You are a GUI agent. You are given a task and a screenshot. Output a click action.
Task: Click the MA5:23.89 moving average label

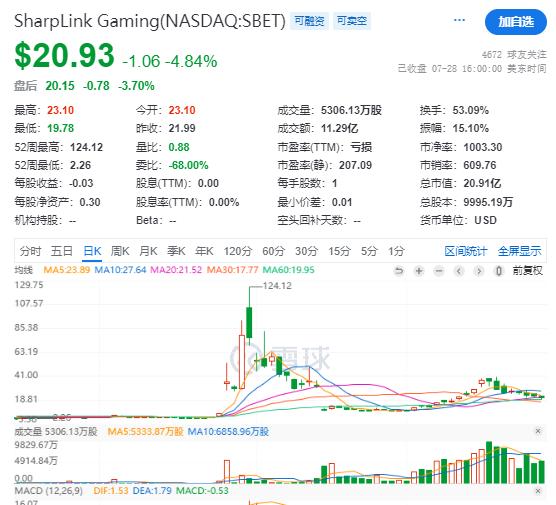point(66,270)
